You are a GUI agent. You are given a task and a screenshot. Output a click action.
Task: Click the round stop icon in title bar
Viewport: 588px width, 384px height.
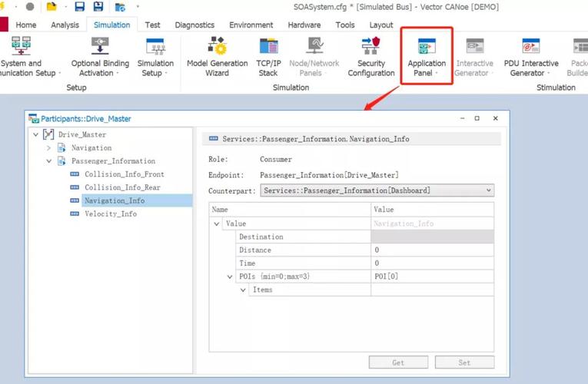[30, 6]
